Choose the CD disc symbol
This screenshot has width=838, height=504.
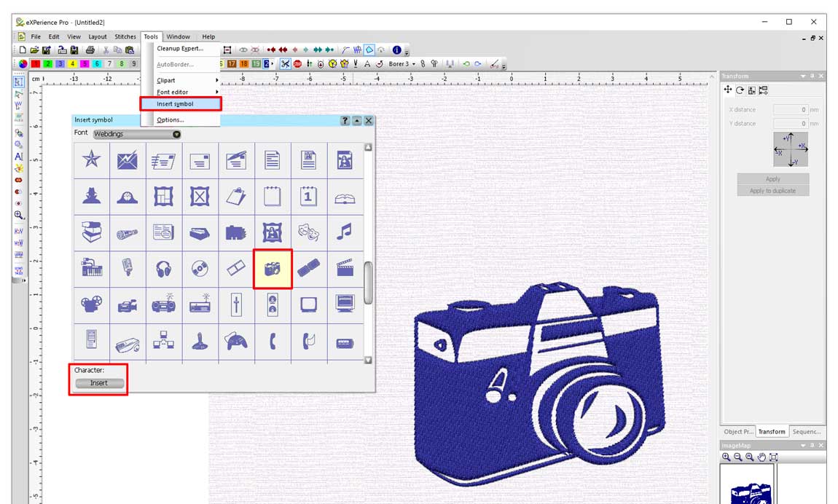click(x=200, y=269)
